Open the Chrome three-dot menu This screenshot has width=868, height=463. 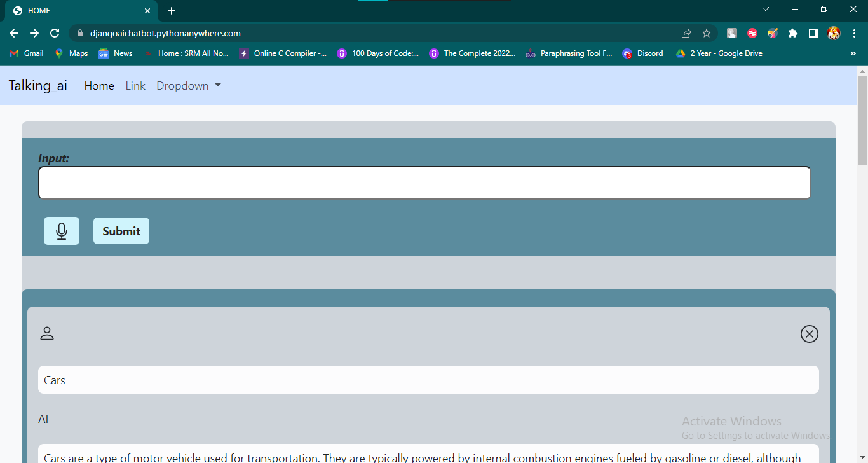pyautogui.click(x=853, y=33)
